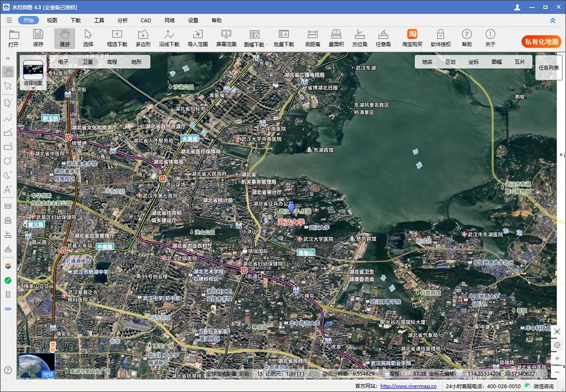This screenshot has height=392, width=566.
Task: Select the sidebar arrow pointer tool
Action: point(8,86)
